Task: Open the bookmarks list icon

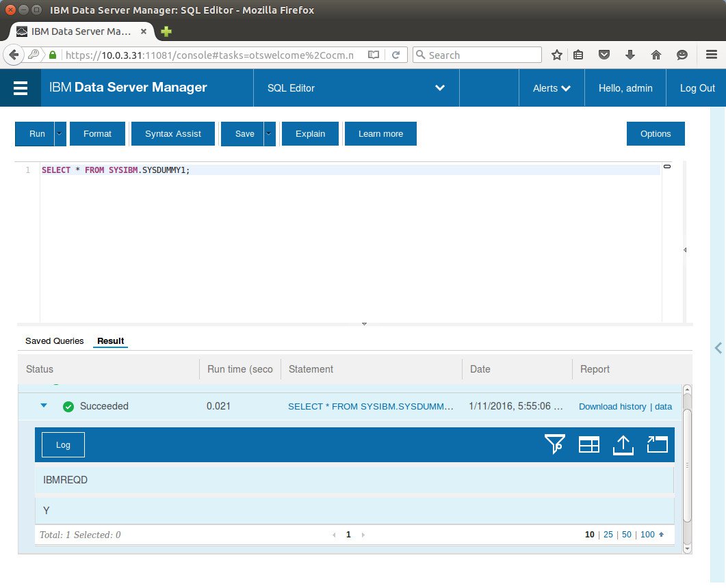Action: (x=578, y=55)
